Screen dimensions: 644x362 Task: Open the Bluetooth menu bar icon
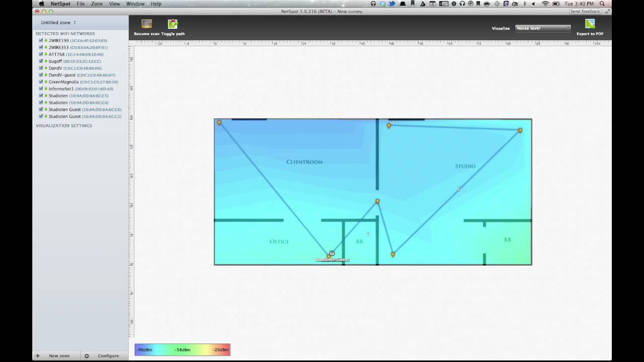coord(525,4)
